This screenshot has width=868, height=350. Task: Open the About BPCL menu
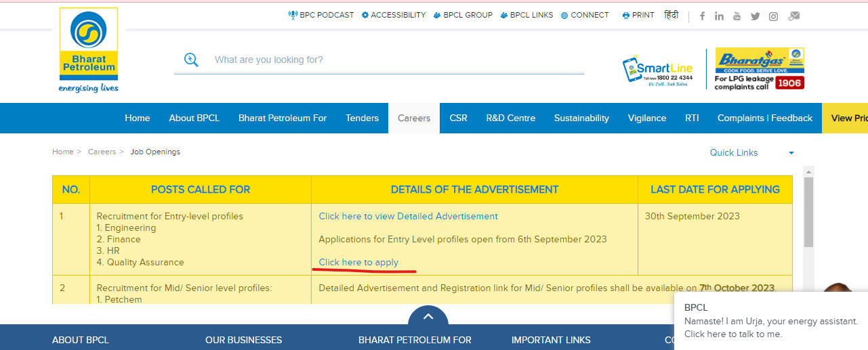(194, 118)
